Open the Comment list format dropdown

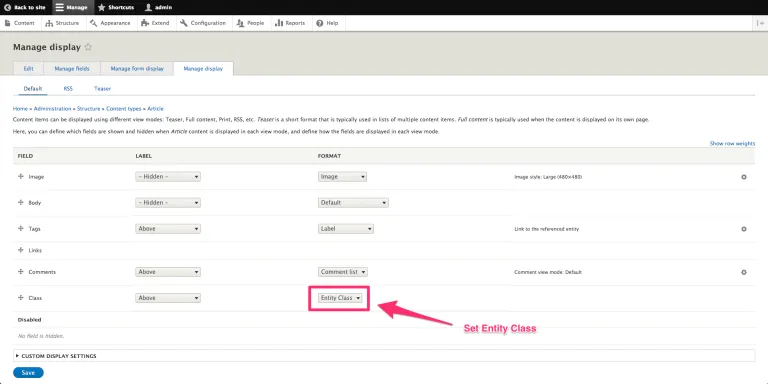343,272
